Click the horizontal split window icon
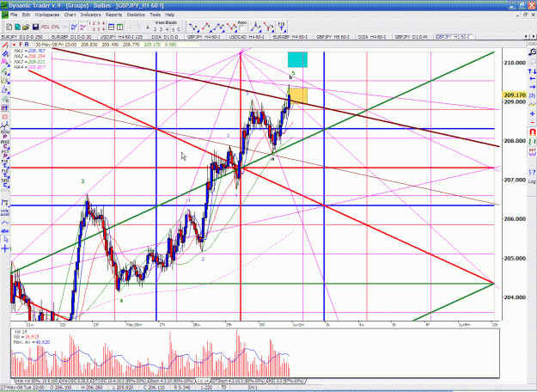537x392 pixels. coord(112,27)
